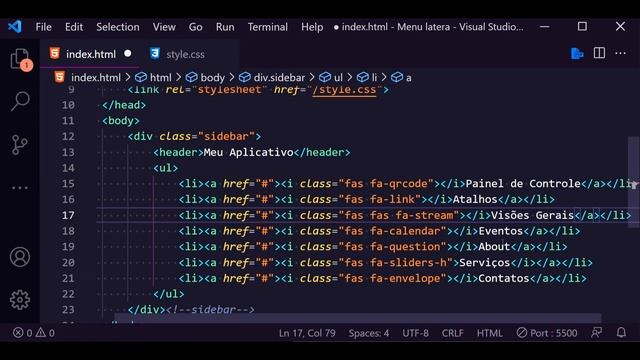Click the closing head tag on line 10
Screen dimensions: 640x360
tap(124, 105)
